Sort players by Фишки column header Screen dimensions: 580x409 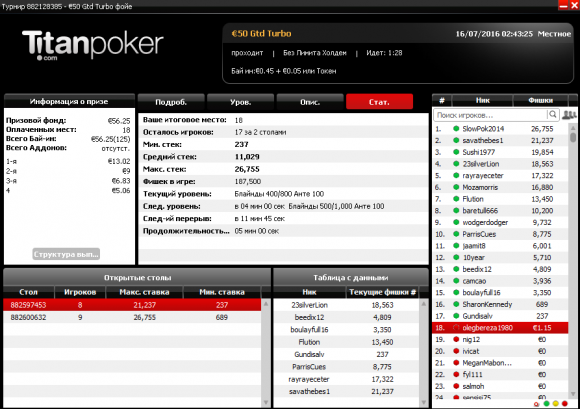pos(540,100)
